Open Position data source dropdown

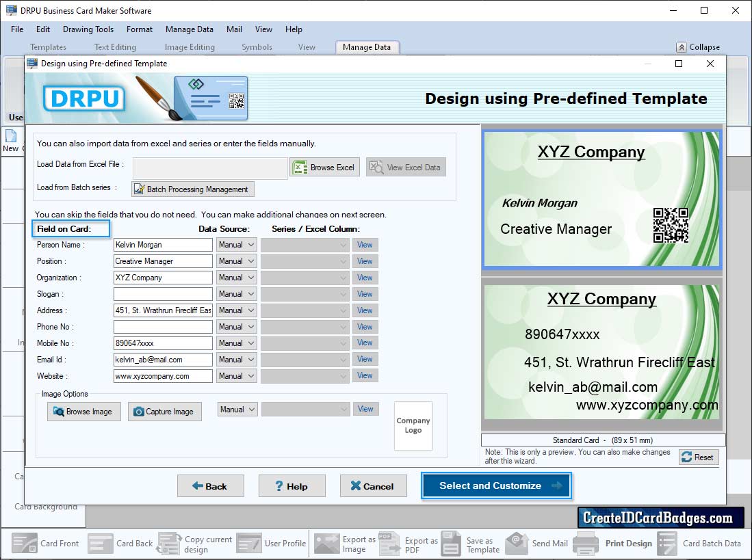click(x=237, y=261)
